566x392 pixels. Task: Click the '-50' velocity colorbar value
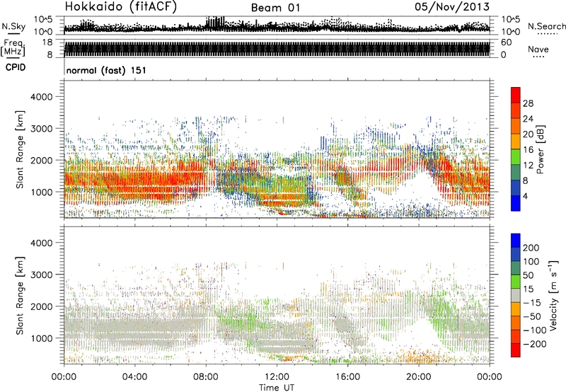[x=532, y=316]
